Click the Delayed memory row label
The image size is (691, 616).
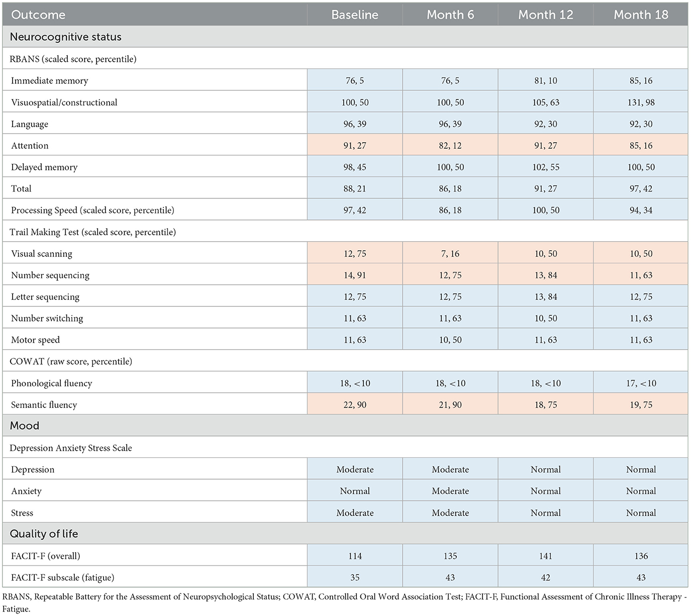(44, 167)
